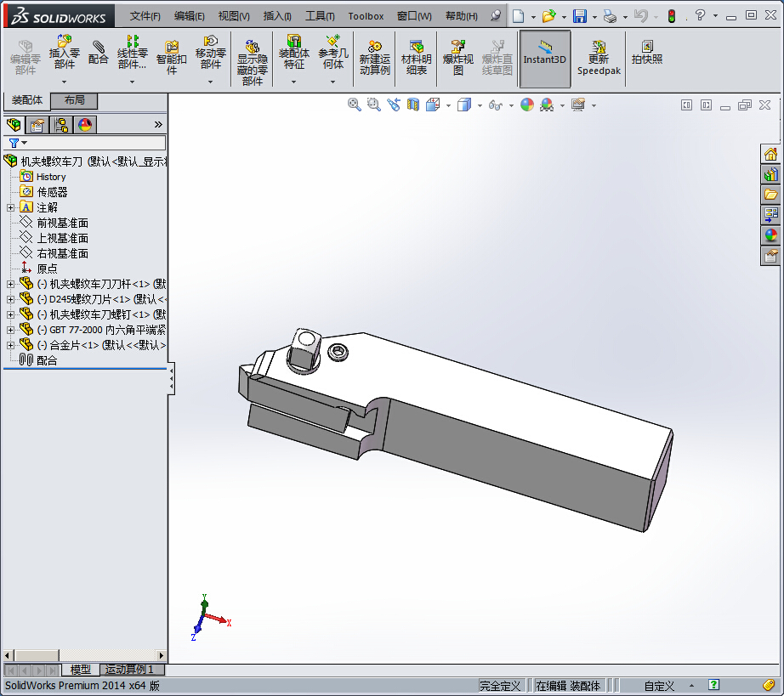This screenshot has width=784, height=696.
Task: Switch to the 布局 layout tab
Action: (75, 100)
